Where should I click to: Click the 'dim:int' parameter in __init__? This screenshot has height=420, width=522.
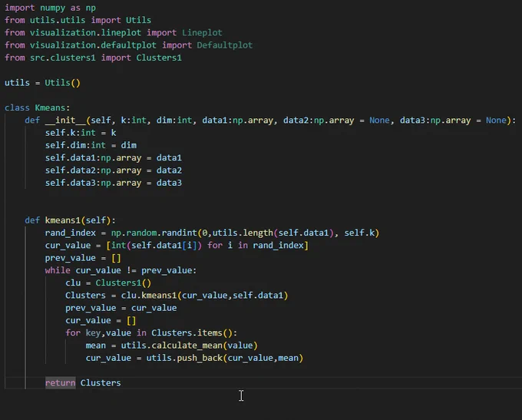(x=174, y=121)
